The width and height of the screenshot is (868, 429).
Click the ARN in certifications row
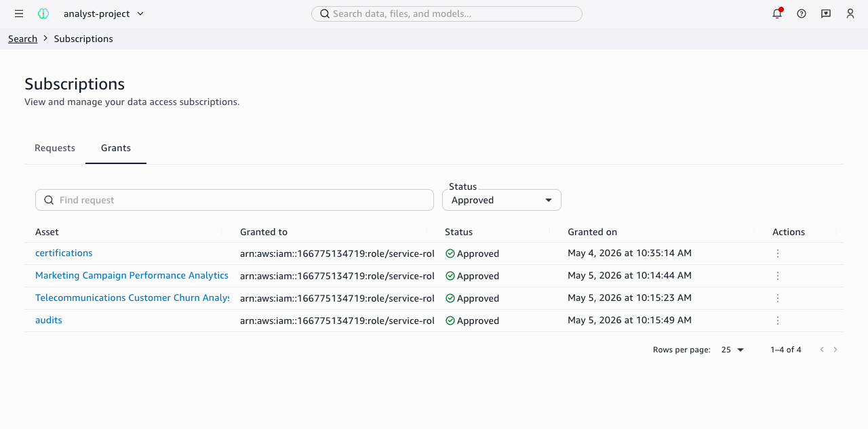point(337,253)
